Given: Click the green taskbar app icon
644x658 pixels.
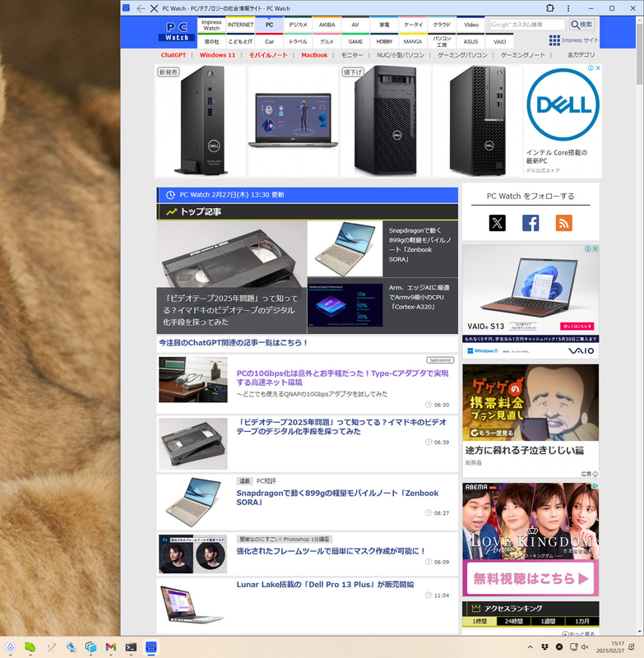Looking at the screenshot, I should [x=30, y=647].
